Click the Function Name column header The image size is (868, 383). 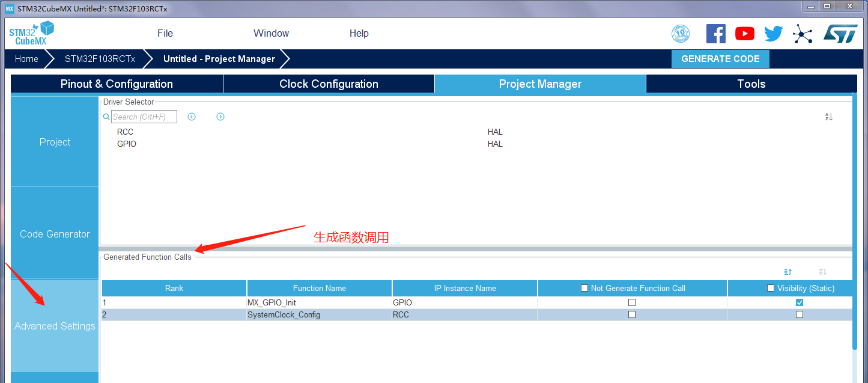pyautogui.click(x=320, y=288)
